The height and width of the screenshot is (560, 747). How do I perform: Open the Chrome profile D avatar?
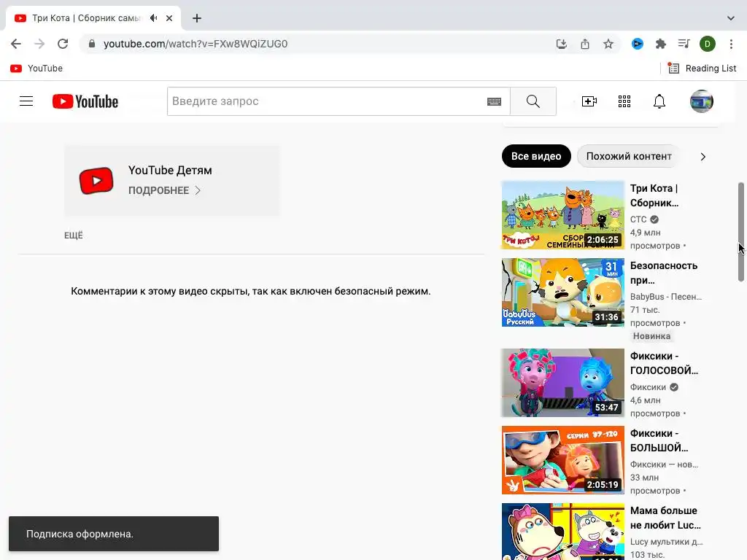point(708,44)
